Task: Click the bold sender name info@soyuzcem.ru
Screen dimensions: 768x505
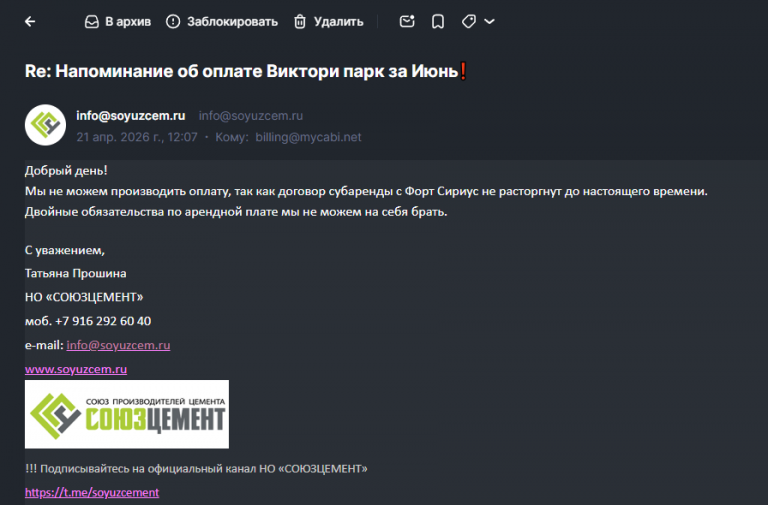Action: coord(131,116)
